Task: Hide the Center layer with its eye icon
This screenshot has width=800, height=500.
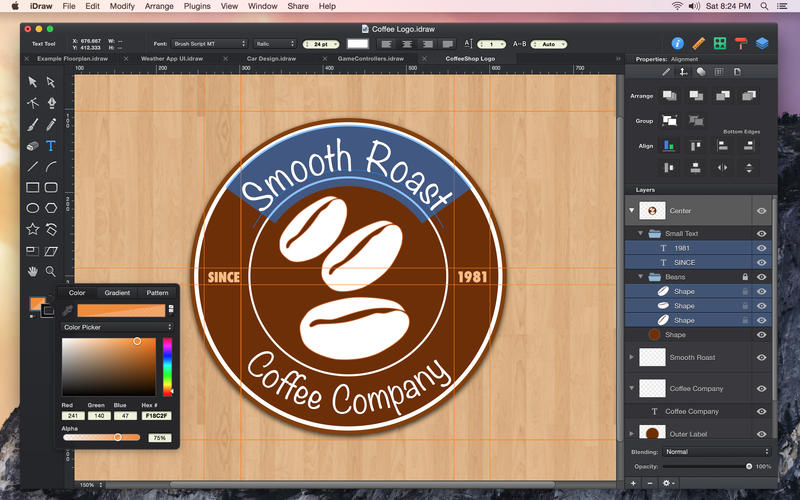Action: pyautogui.click(x=761, y=211)
